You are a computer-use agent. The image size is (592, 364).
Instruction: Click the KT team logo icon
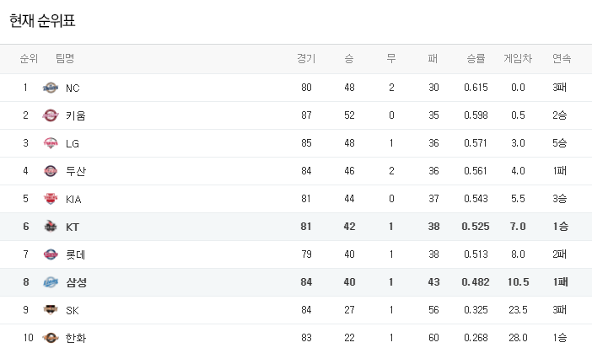(51, 227)
